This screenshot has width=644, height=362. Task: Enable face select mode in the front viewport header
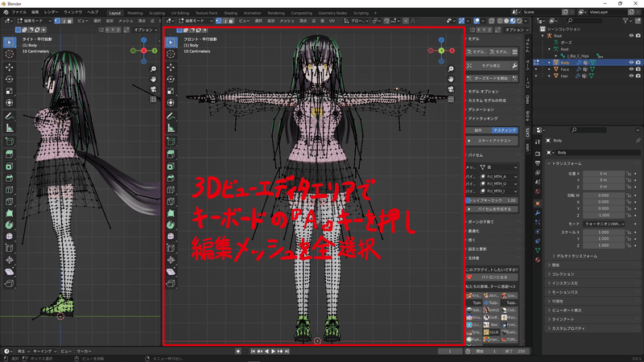point(231,21)
